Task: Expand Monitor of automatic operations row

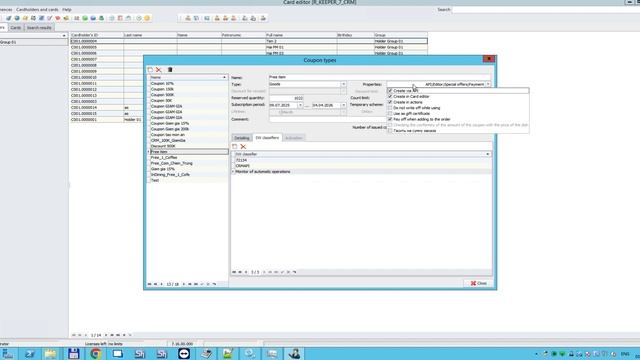Action: (233, 172)
